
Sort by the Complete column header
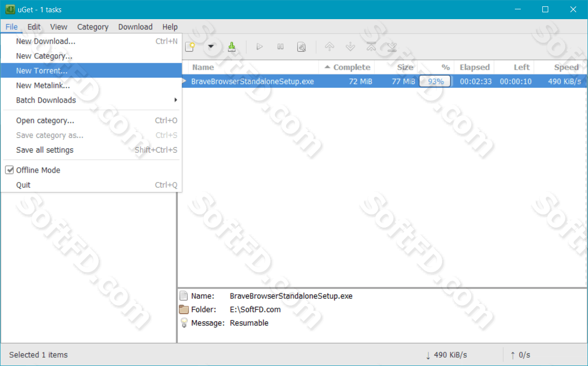coord(347,68)
